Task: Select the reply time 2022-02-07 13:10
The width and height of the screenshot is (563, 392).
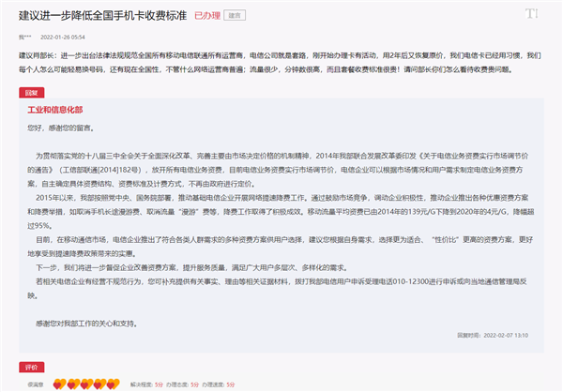Action: pos(506,336)
